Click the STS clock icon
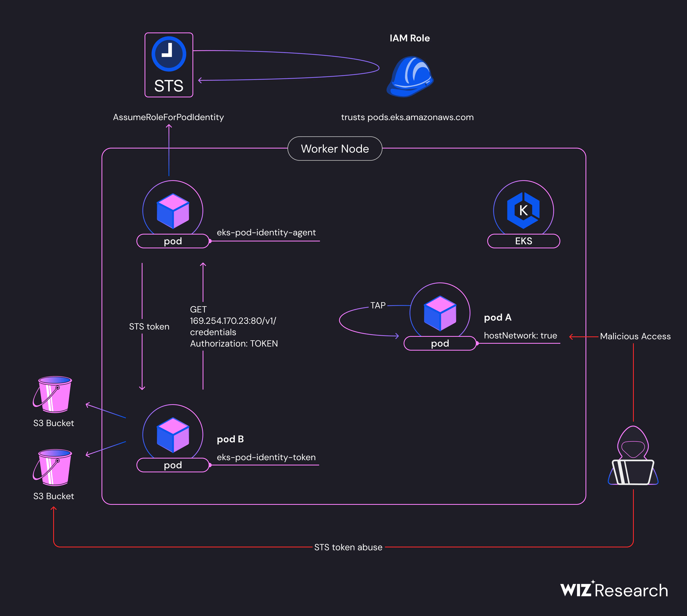The height and width of the screenshot is (616, 687). (169, 54)
